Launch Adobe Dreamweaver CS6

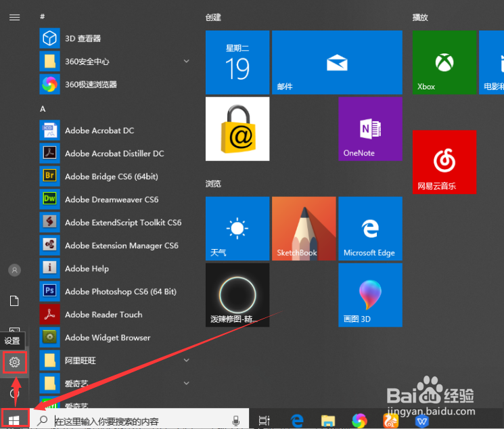tap(114, 200)
